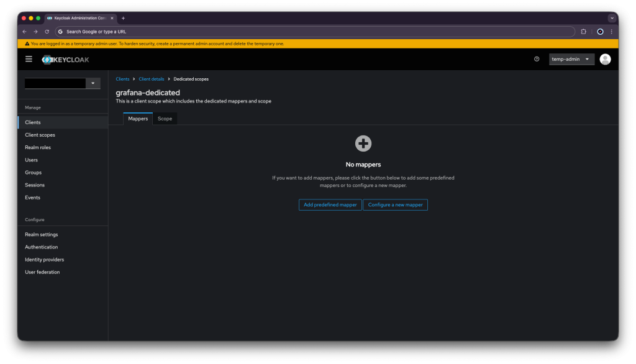Click Configure a new mapper button
This screenshot has height=364, width=636.
(395, 204)
